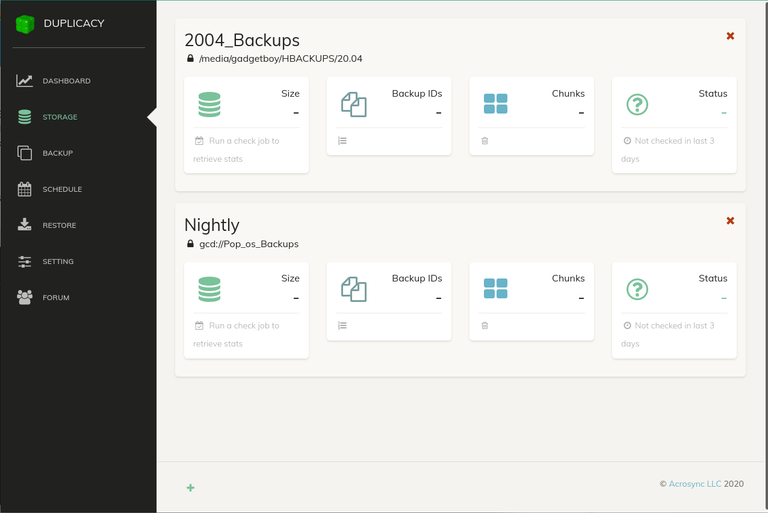Viewport: 768px width, 513px height.
Task: Click the Backup copy icon in sidebar
Action: (x=24, y=153)
